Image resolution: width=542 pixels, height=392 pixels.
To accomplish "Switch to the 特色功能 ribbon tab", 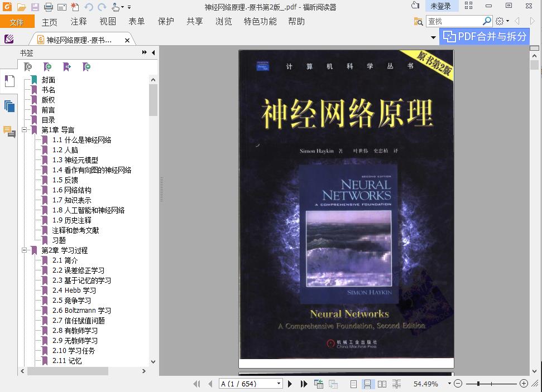I will [260, 21].
